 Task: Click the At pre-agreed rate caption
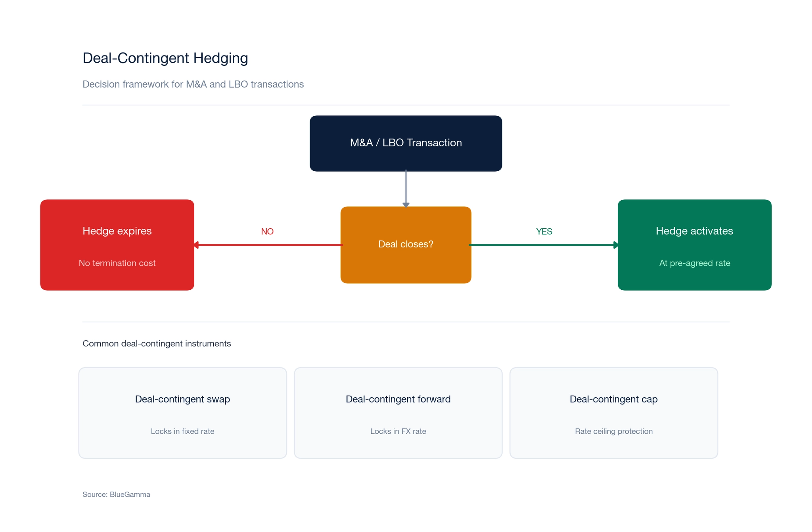[x=694, y=263]
